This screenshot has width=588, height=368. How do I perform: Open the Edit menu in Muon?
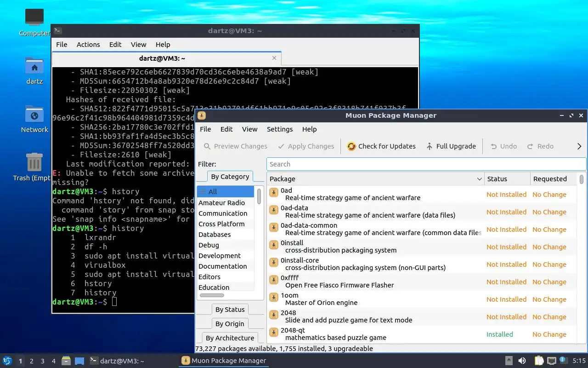tap(226, 129)
